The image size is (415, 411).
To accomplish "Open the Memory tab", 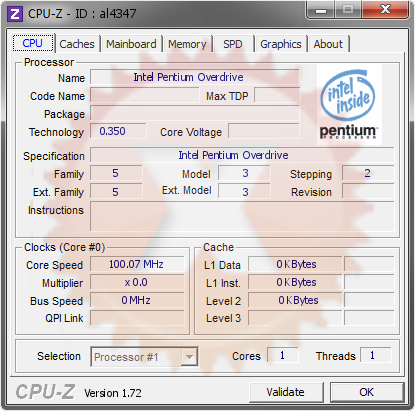I will tap(187, 44).
